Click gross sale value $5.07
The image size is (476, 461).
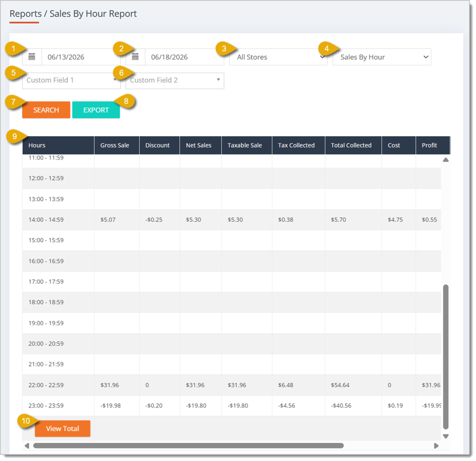click(x=108, y=219)
